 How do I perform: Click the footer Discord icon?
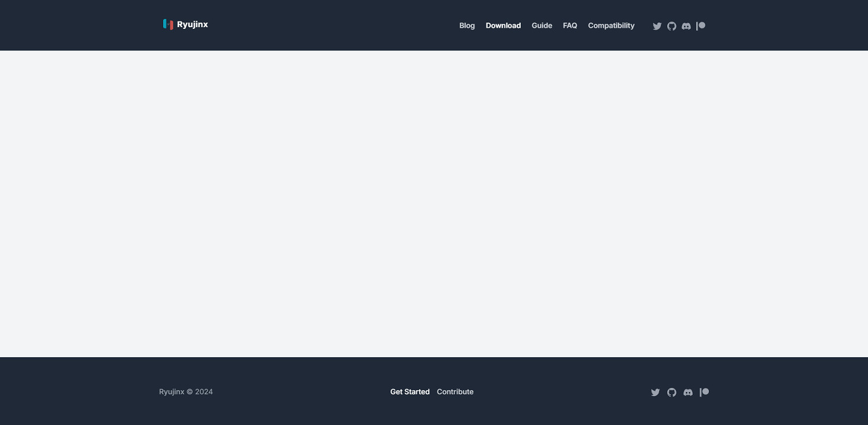pos(687,393)
